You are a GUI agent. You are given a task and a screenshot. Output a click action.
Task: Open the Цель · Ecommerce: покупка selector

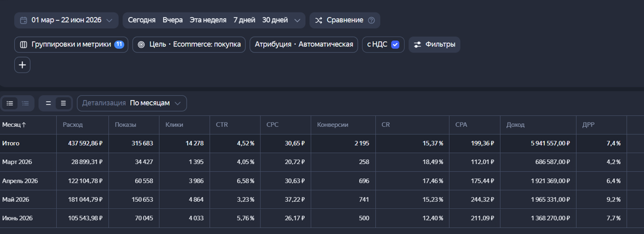point(189,44)
